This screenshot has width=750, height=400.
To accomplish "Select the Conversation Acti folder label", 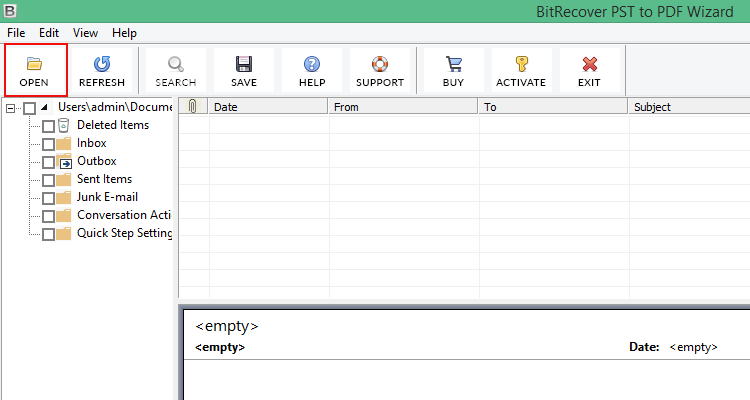I will pyautogui.click(x=124, y=215).
